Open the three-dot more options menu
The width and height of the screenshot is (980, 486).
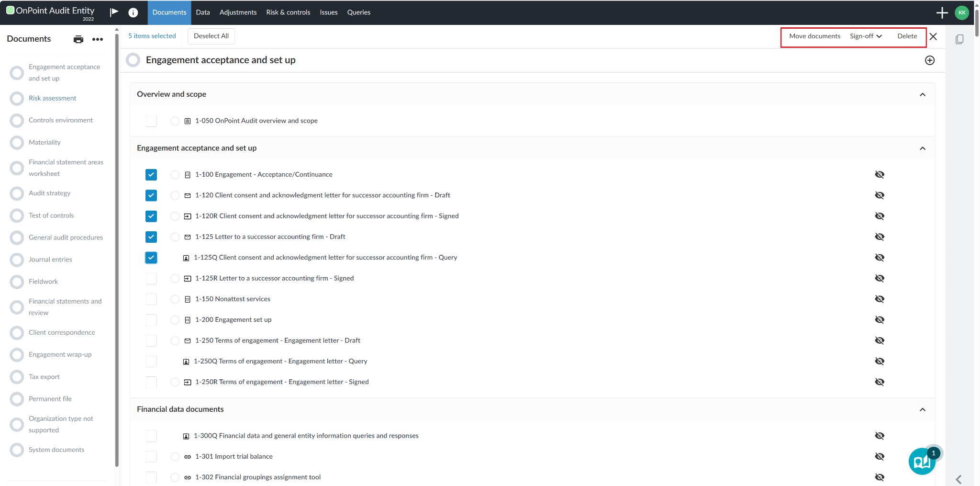point(98,39)
